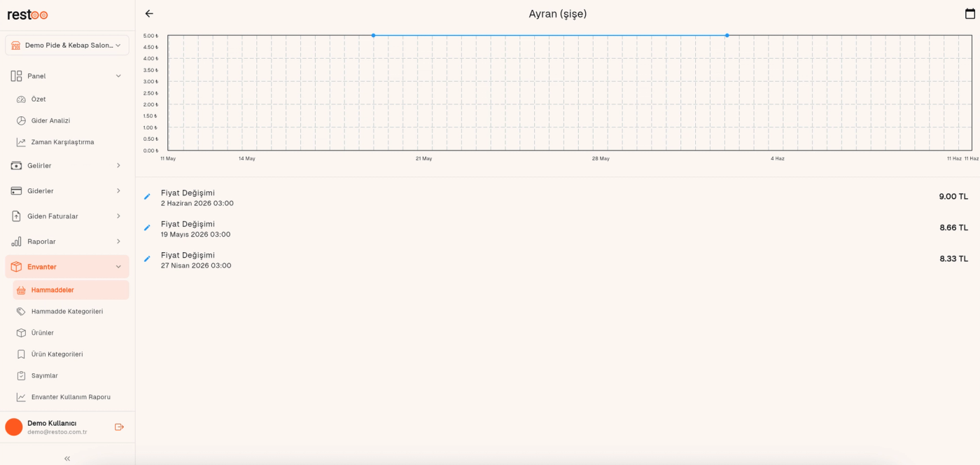Click the first data point on the price chart

pos(373,36)
